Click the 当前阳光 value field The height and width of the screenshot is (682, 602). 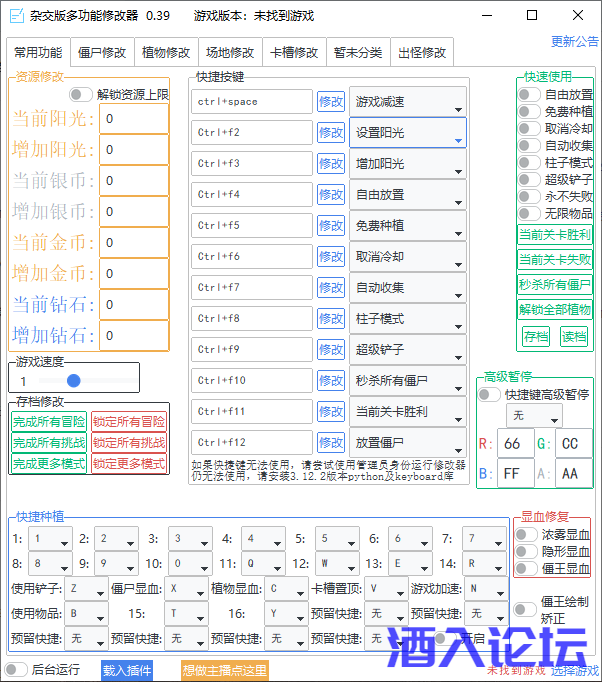(x=134, y=119)
